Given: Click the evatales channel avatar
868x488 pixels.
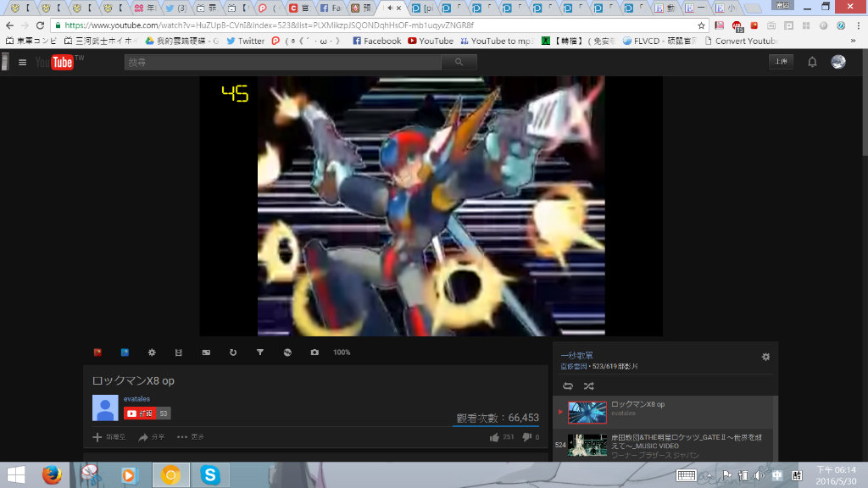Looking at the screenshot, I should [105, 408].
